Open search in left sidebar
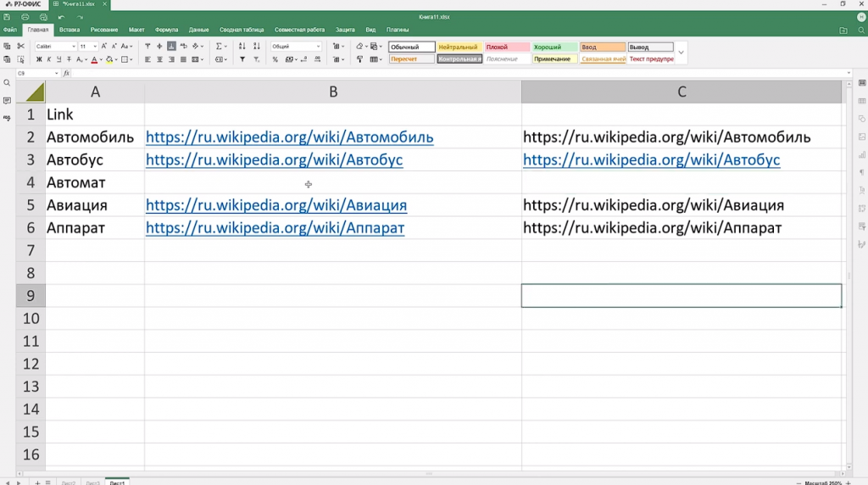868x485 pixels. click(x=7, y=83)
